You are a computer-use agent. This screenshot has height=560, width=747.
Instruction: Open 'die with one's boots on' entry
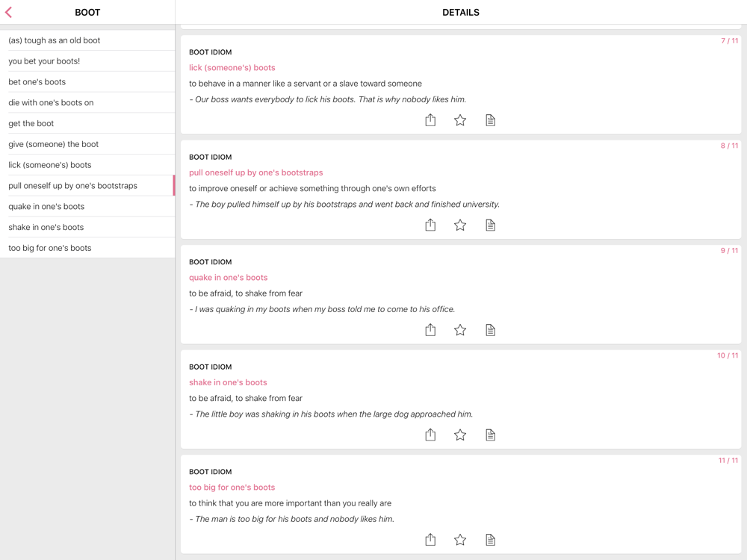pyautogui.click(x=51, y=102)
